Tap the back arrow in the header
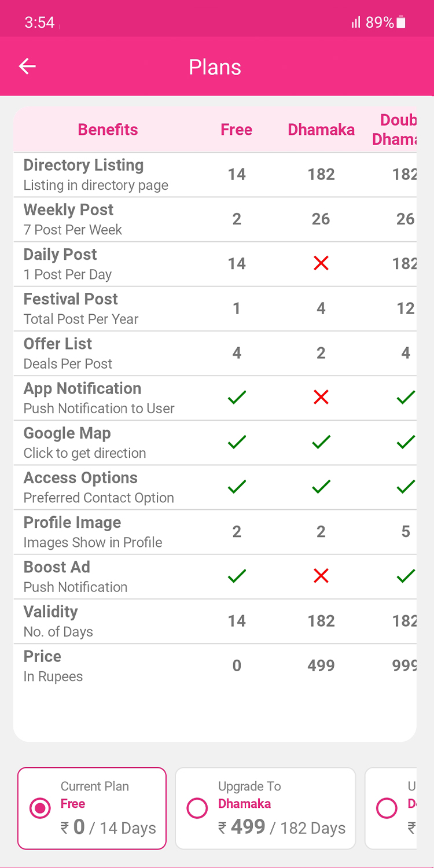 [x=27, y=67]
